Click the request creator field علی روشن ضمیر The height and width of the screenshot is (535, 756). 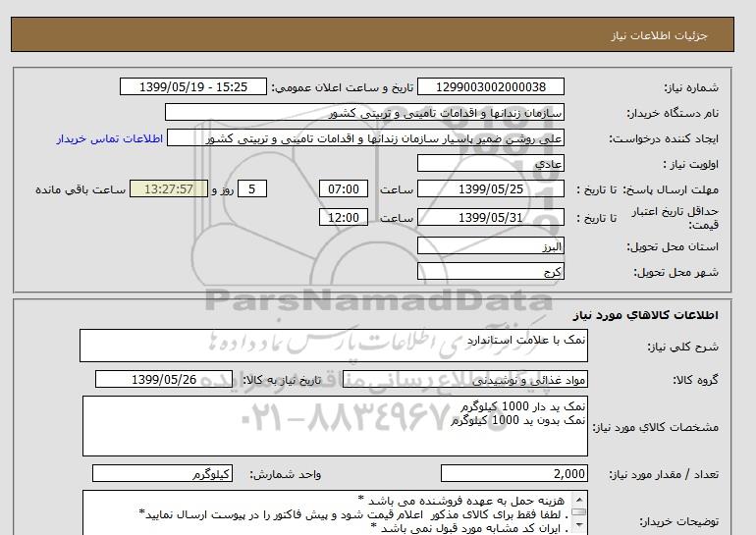[365, 138]
